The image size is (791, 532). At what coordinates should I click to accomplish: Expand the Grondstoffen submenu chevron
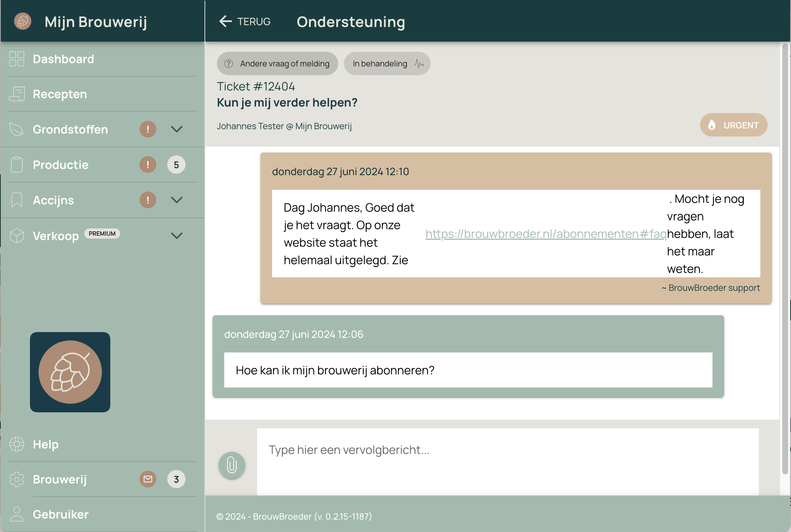pos(177,129)
